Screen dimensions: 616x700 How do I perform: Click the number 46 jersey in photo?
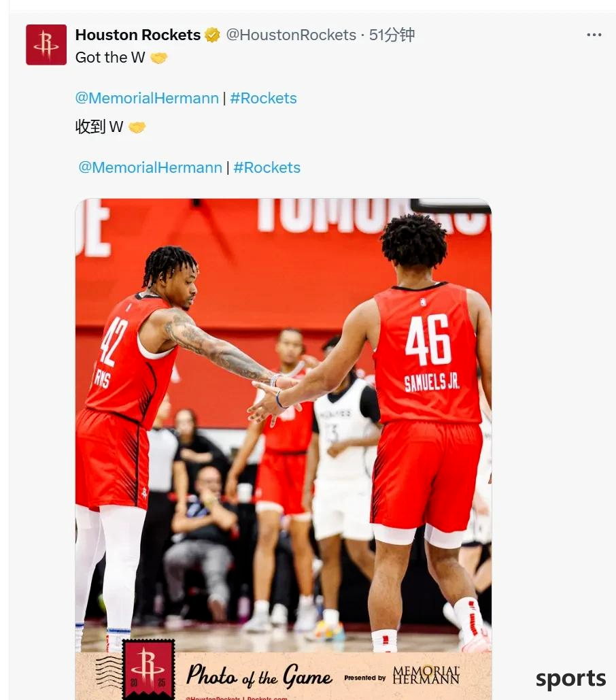[428, 352]
